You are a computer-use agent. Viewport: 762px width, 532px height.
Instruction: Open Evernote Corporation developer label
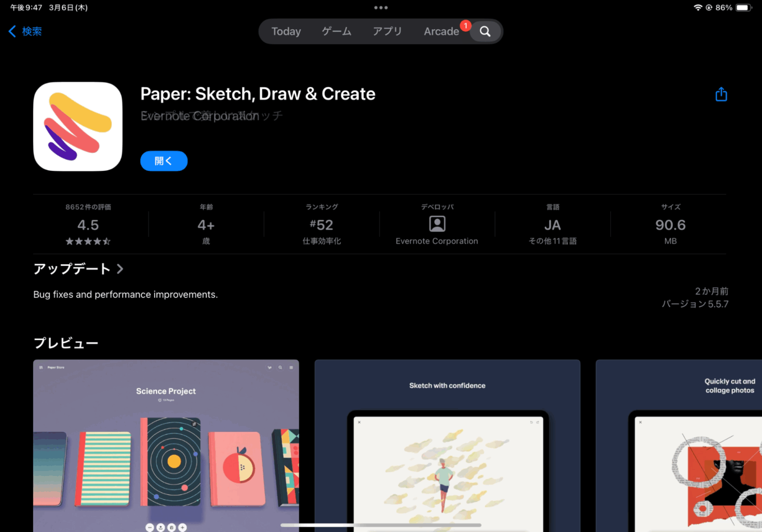point(437,241)
